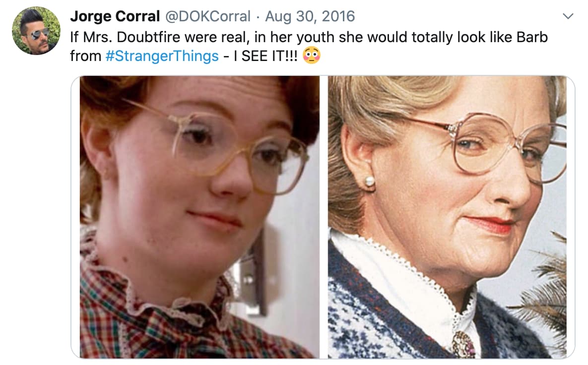The height and width of the screenshot is (365, 588).
Task: Open the tweet options chevron menu
Action: (568, 16)
